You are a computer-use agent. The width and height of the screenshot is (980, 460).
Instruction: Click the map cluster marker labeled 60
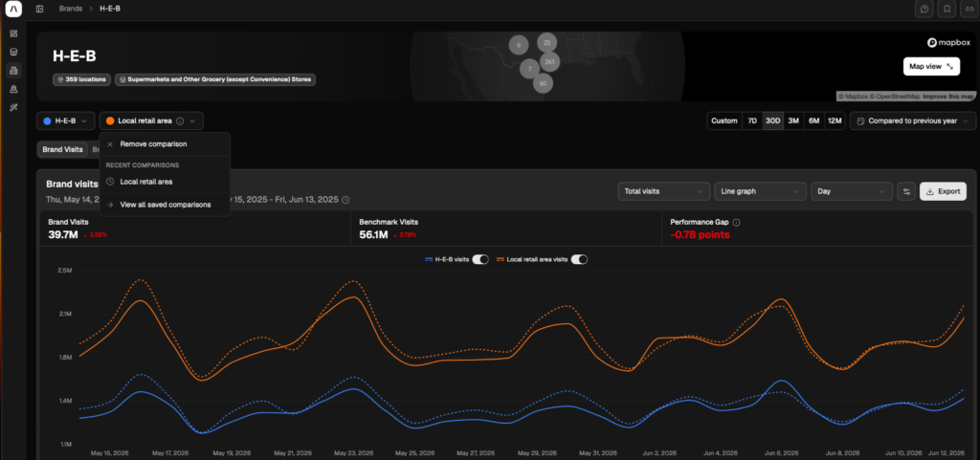(x=543, y=83)
